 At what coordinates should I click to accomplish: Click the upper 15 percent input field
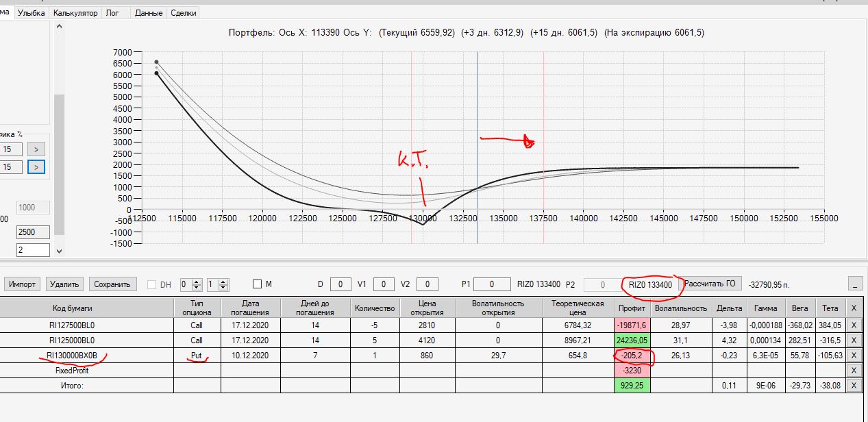11,149
